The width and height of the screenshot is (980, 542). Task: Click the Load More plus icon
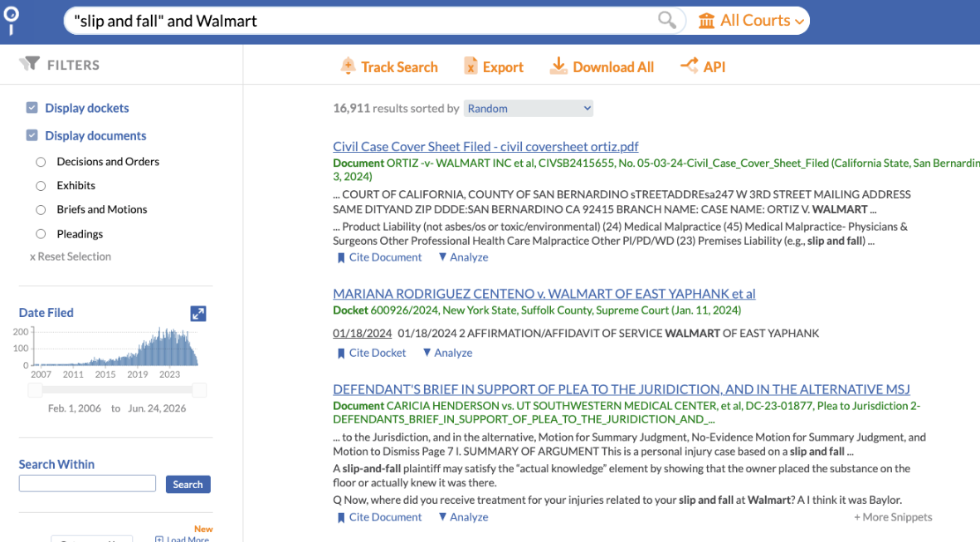point(159,539)
